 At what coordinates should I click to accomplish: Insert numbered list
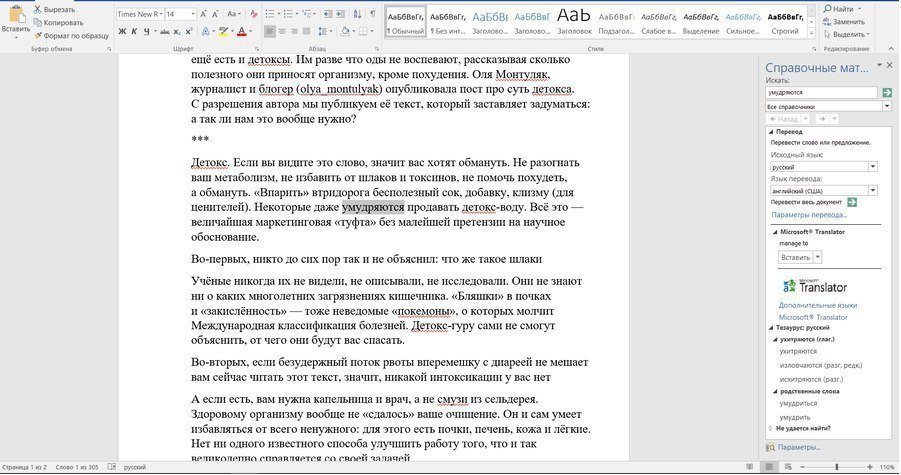pyautogui.click(x=288, y=14)
